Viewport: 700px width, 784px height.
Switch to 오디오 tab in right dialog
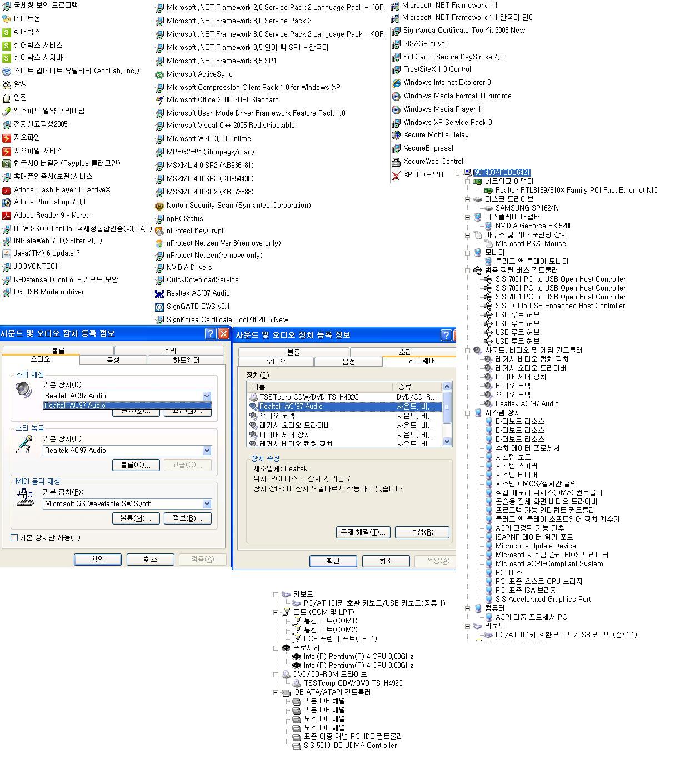click(276, 362)
